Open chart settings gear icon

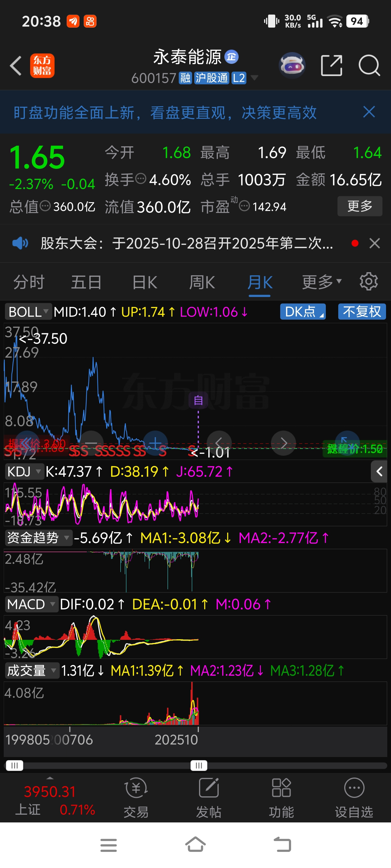[368, 281]
